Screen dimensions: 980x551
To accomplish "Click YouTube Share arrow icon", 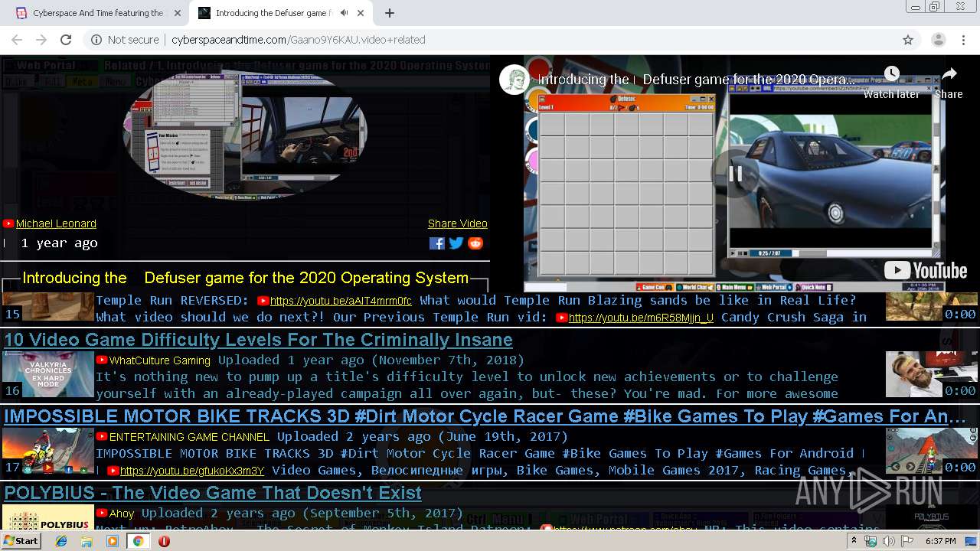I will [949, 73].
